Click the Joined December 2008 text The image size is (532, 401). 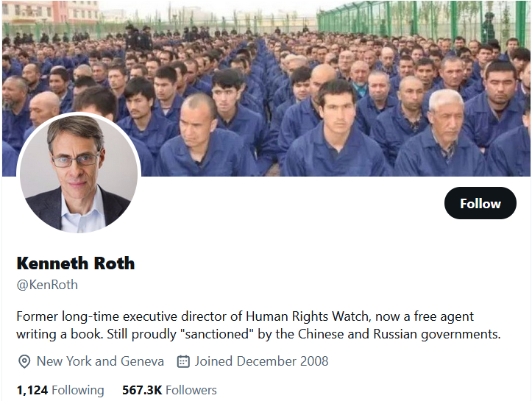coord(261,361)
